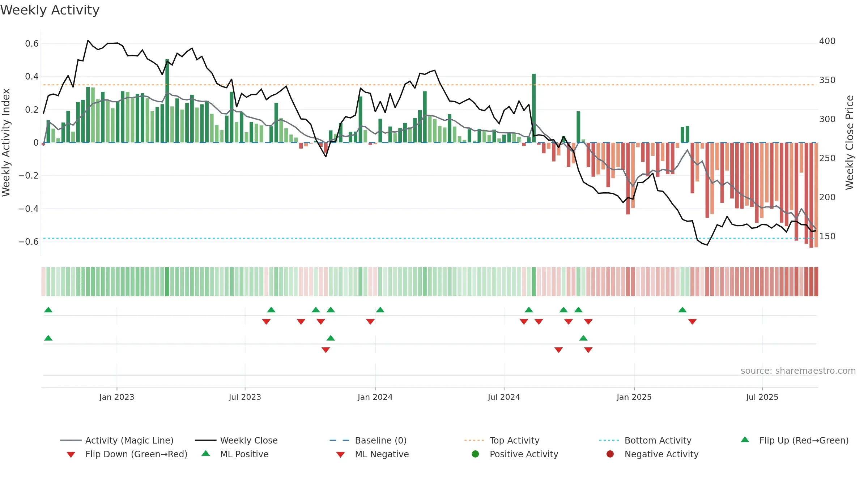Click the first Flip Up marker at chart start

(x=48, y=310)
